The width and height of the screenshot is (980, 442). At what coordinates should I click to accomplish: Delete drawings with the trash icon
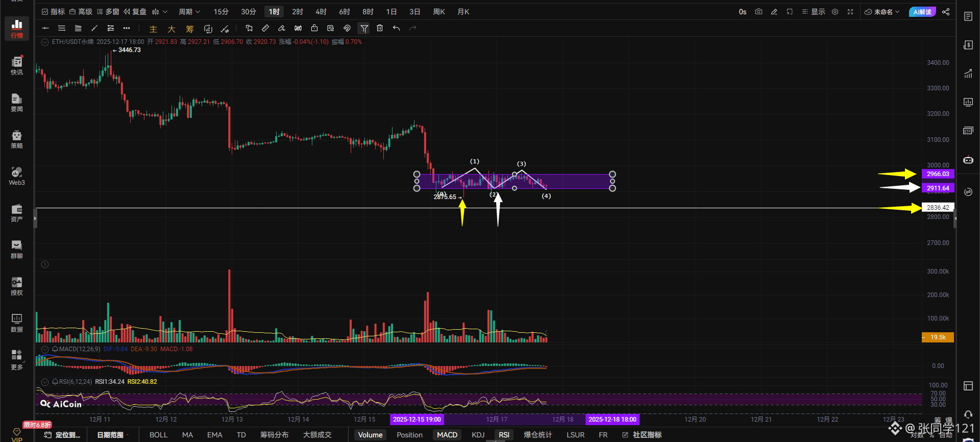pyautogui.click(x=380, y=28)
